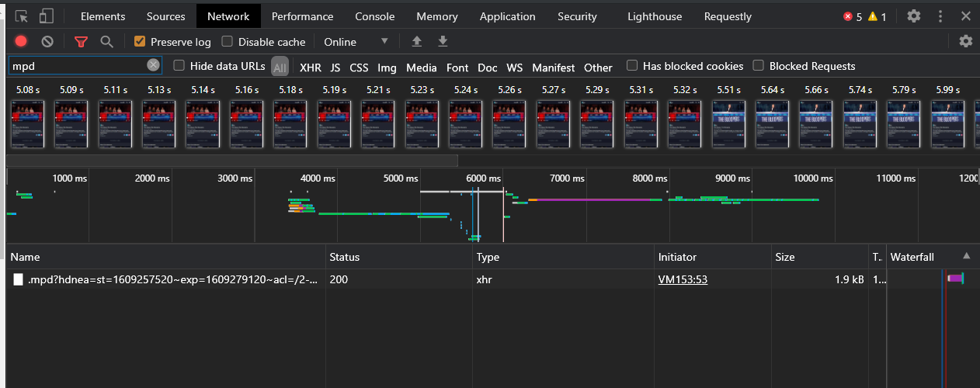Open the VM153:53 initiator link
This screenshot has width=980, height=388.
tap(683, 279)
